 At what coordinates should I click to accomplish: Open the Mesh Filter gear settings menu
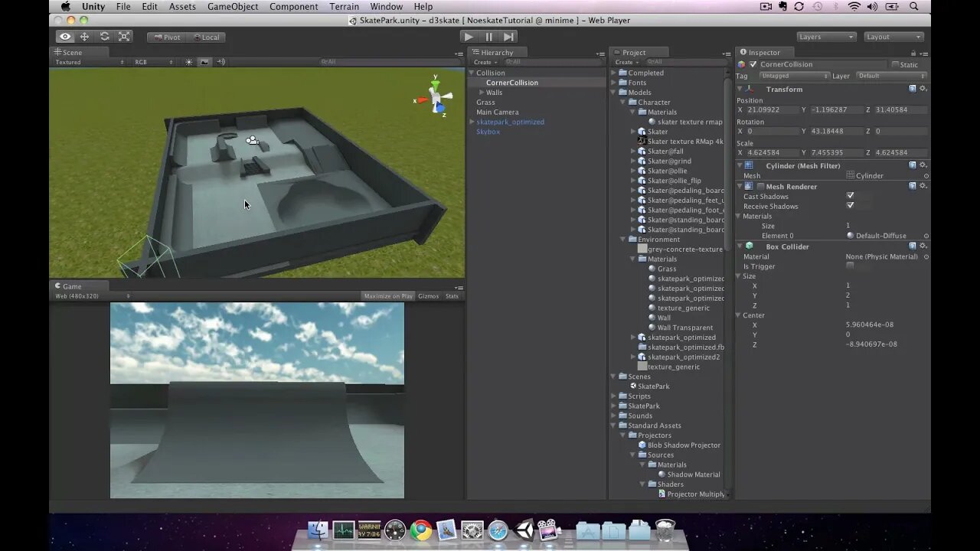pos(923,165)
